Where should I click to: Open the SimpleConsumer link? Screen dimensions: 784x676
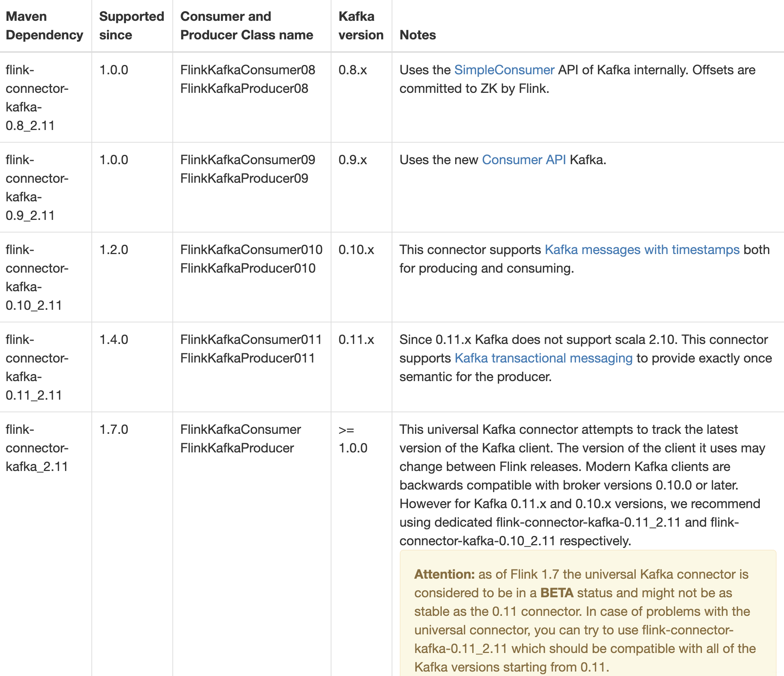click(504, 70)
